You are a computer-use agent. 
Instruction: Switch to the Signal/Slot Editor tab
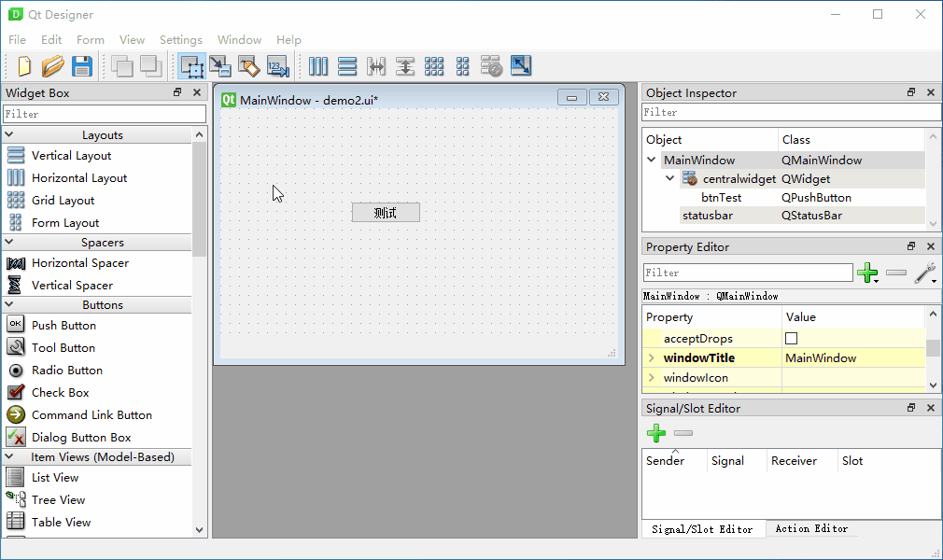pos(702,528)
